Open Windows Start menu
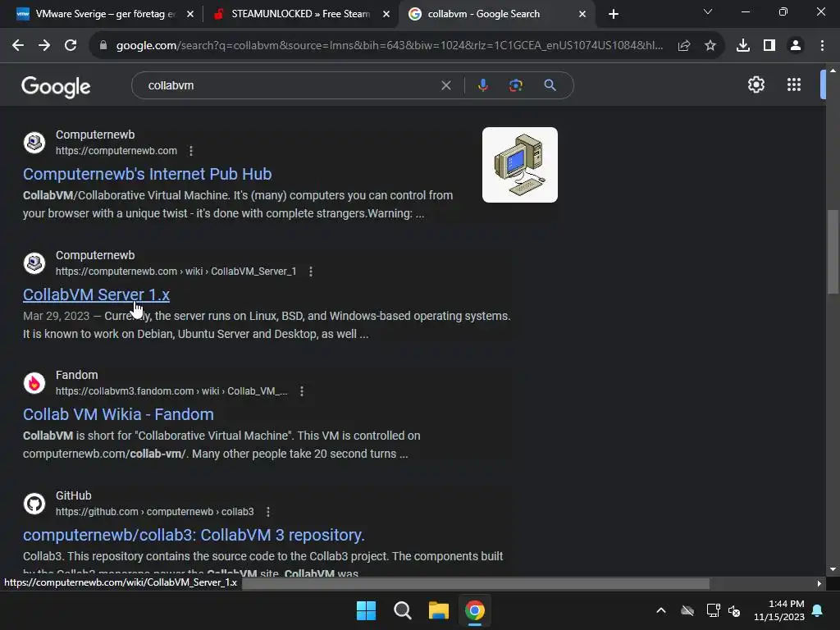This screenshot has height=630, width=840. pyautogui.click(x=367, y=610)
